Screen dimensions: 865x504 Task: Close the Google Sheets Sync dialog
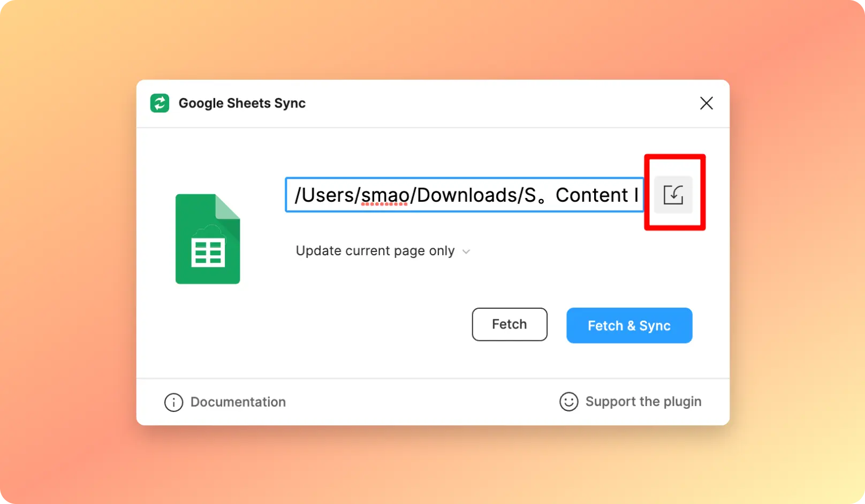click(x=706, y=103)
